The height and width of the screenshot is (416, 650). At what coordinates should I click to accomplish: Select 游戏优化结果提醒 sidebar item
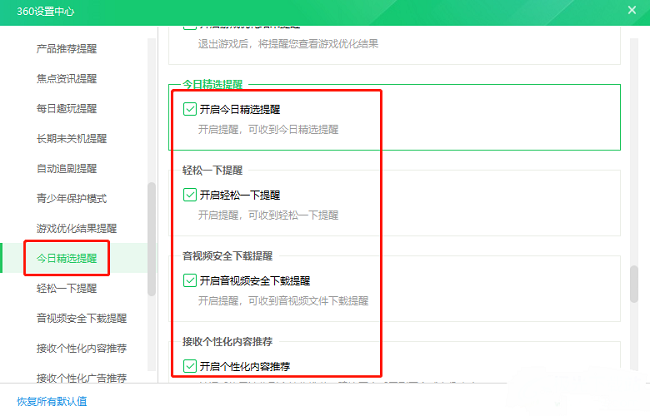[77, 229]
